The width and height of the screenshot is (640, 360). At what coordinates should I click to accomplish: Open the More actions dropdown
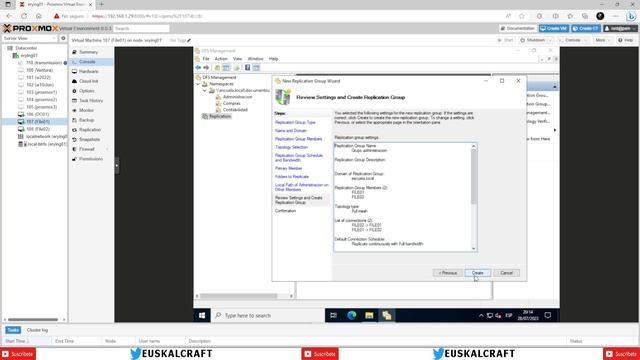[602, 40]
